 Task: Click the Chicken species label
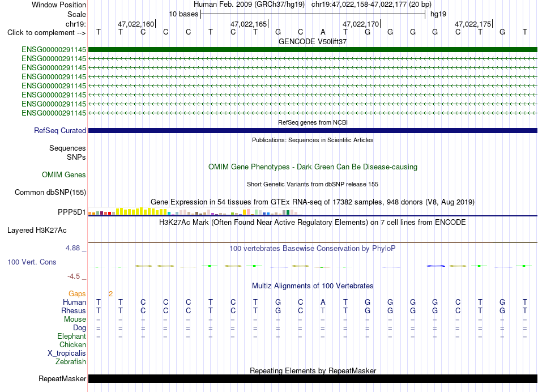(x=72, y=344)
